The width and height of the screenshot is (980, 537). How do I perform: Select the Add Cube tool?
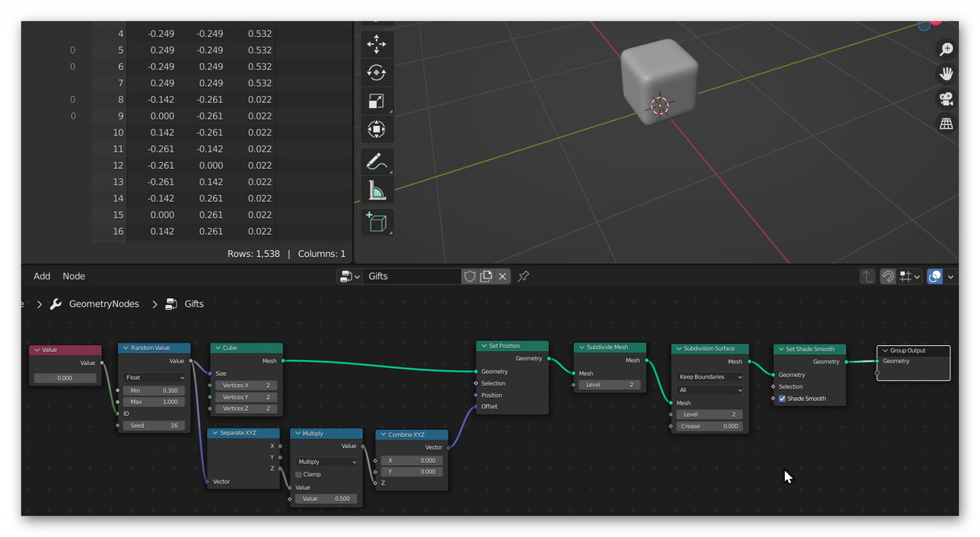tap(377, 223)
